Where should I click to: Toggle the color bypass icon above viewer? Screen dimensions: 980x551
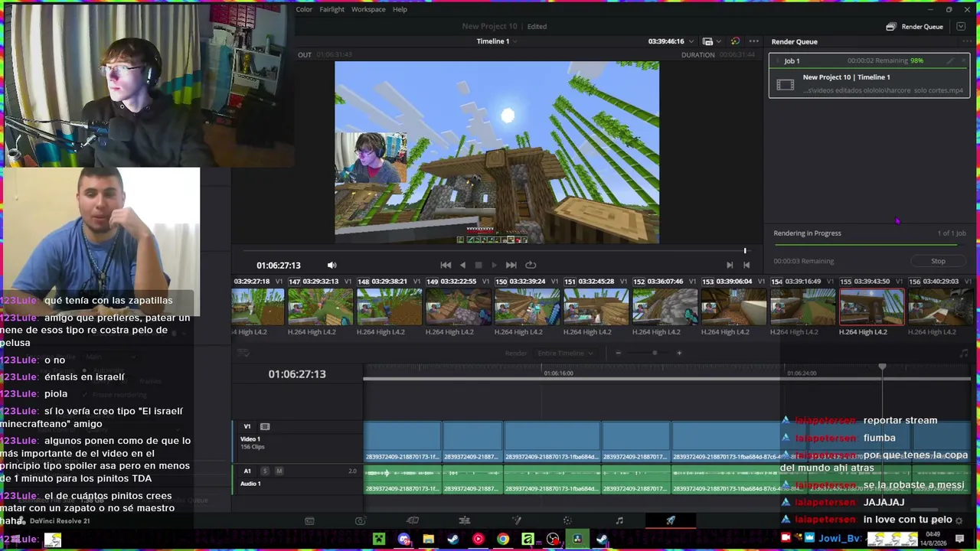(735, 41)
